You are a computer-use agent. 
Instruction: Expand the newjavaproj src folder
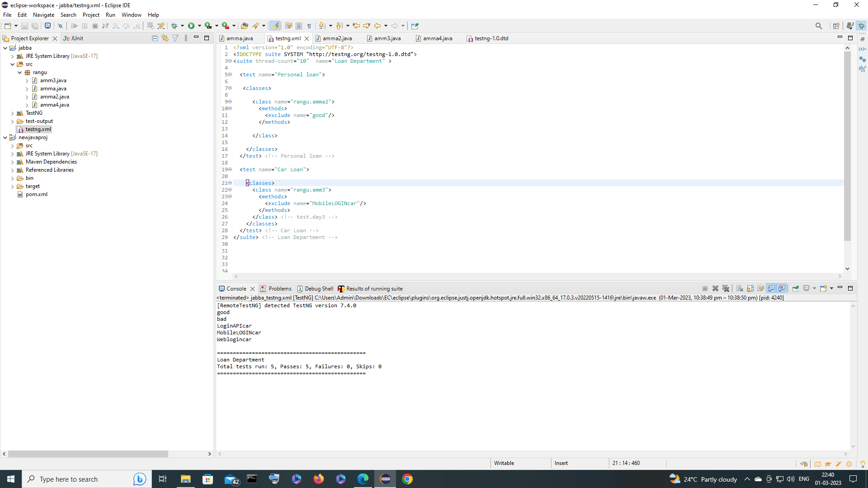[12, 145]
